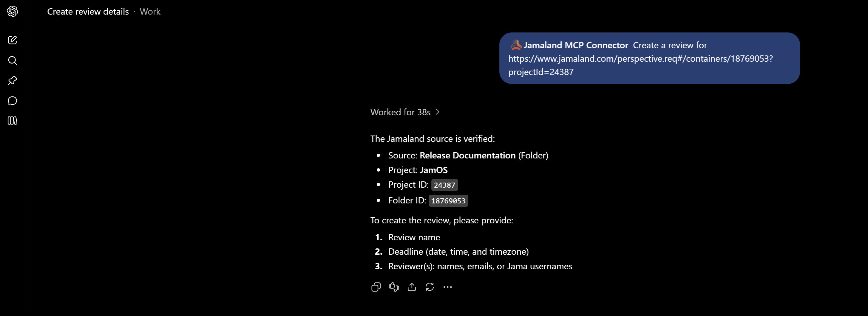Open the search chats magnifier icon
868x316 pixels.
point(13,60)
